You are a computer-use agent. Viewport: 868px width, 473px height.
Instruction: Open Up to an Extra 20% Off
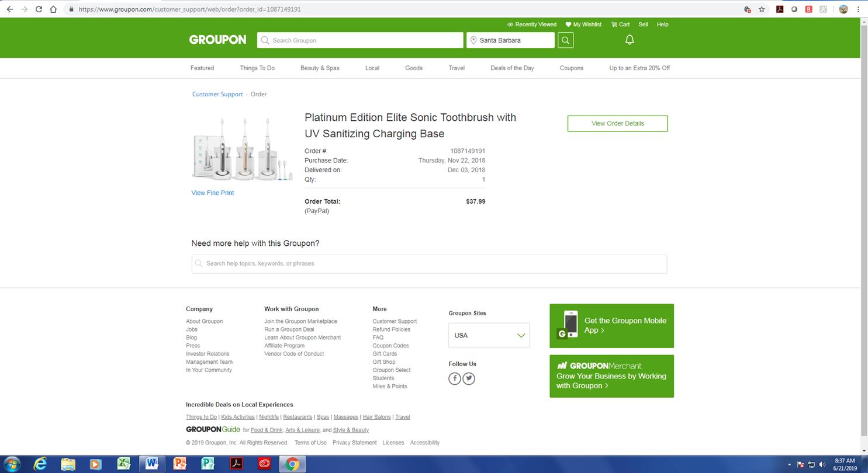point(639,68)
